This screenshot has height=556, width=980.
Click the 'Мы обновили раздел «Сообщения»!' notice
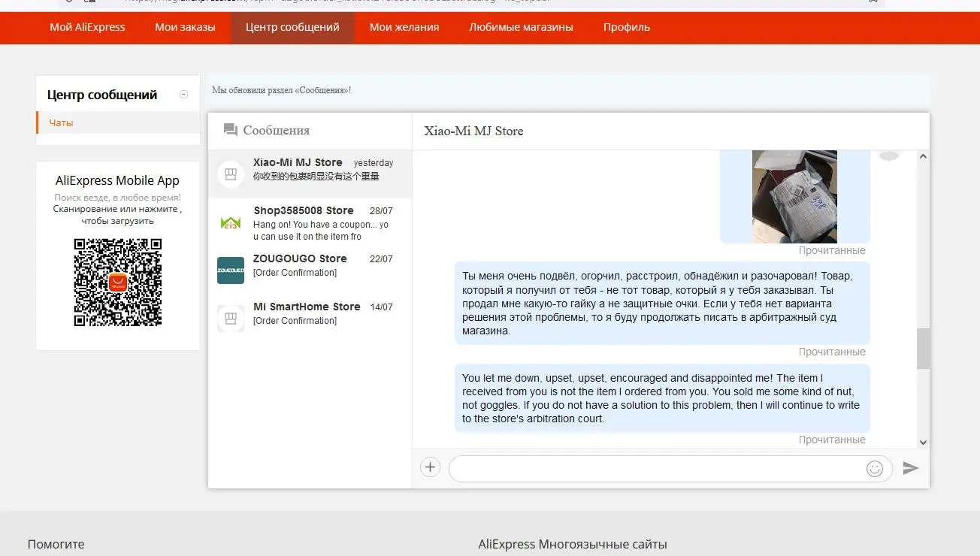(281, 90)
